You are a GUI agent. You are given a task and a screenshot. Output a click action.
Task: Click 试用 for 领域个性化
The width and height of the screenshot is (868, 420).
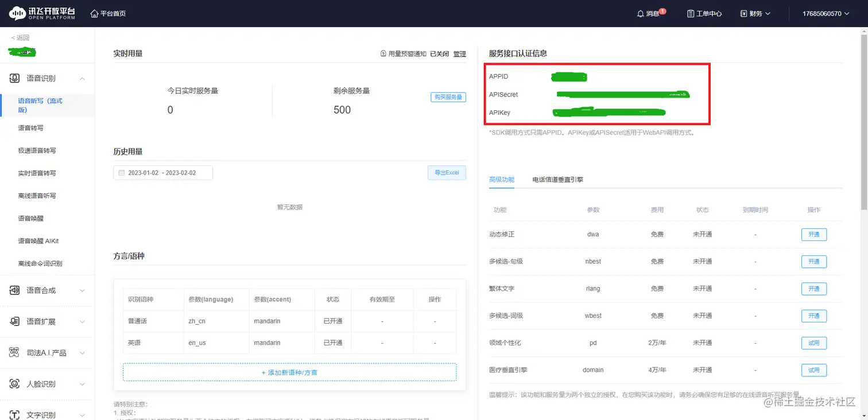(x=814, y=343)
